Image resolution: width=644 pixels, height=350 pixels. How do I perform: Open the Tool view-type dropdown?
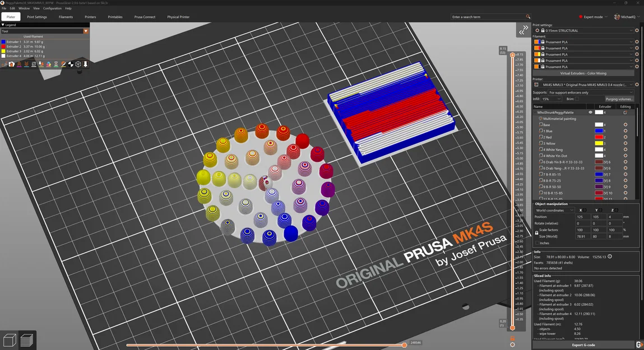tap(45, 31)
